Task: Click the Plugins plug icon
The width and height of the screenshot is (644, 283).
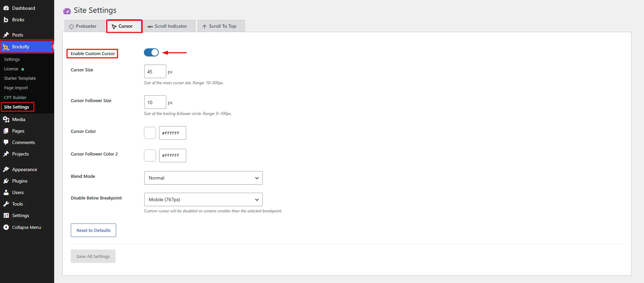Action: [x=6, y=181]
